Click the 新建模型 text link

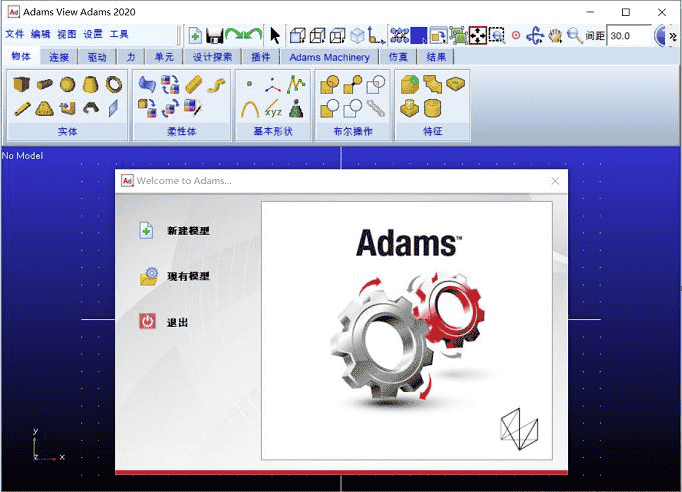(x=188, y=231)
